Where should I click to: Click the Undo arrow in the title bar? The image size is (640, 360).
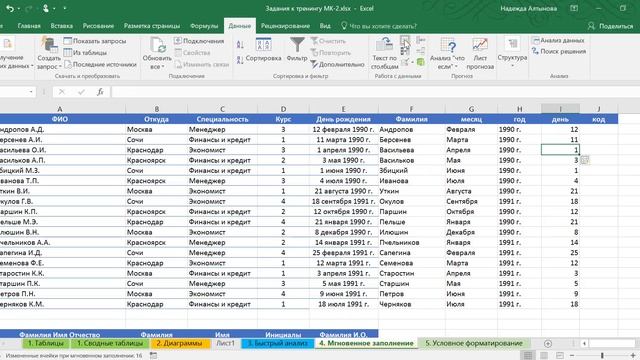point(10,8)
